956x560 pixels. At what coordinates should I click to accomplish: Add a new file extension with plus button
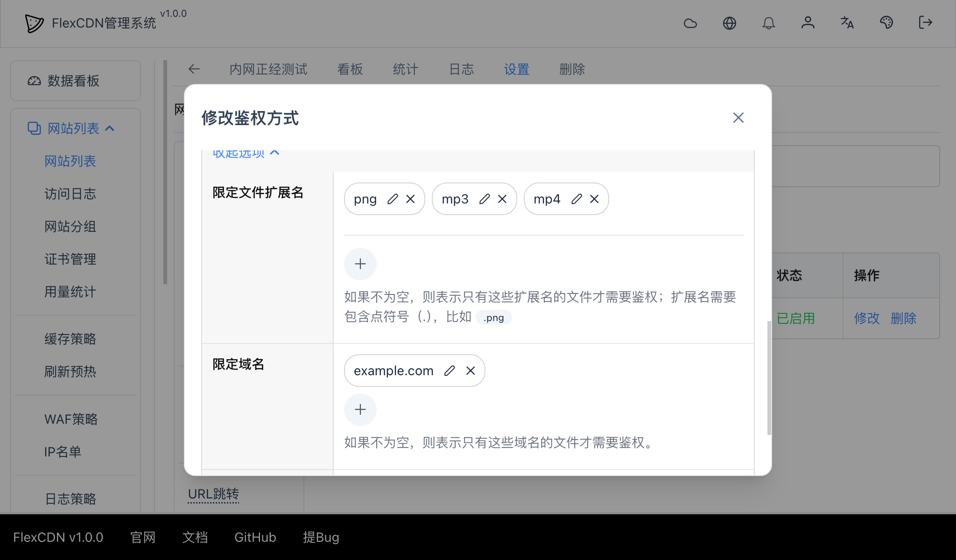point(360,264)
